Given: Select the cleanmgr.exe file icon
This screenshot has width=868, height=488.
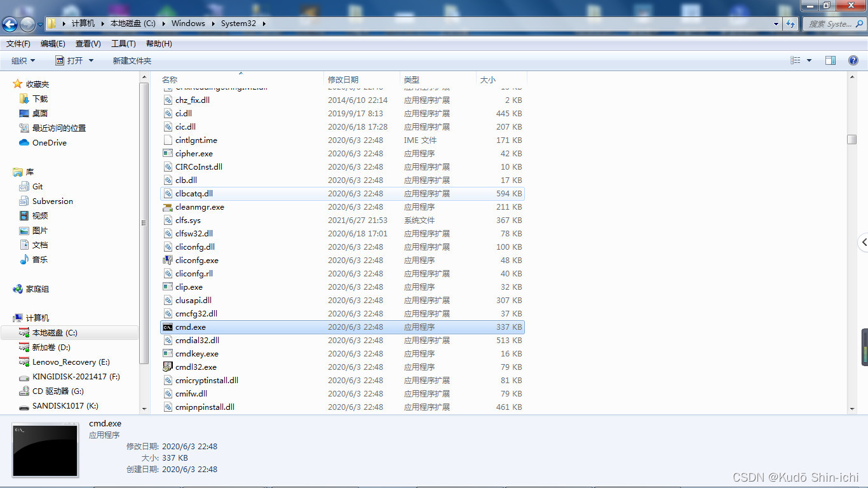Looking at the screenshot, I should 168,207.
